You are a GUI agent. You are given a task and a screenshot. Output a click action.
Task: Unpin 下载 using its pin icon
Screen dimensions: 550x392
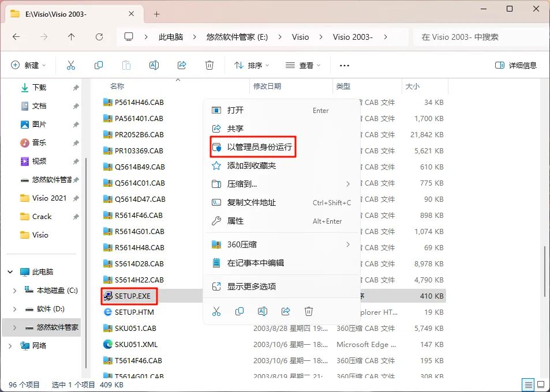pyautogui.click(x=76, y=88)
